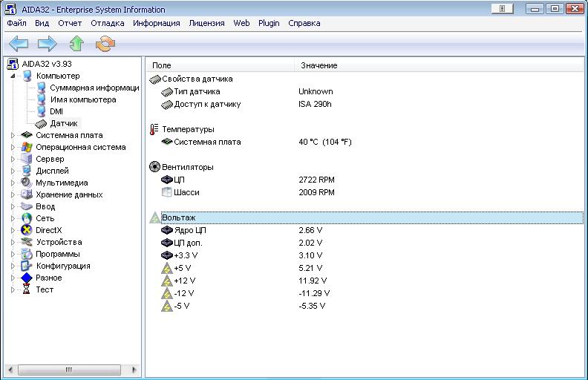Expand the Системная плата tree node

pyautogui.click(x=13, y=135)
